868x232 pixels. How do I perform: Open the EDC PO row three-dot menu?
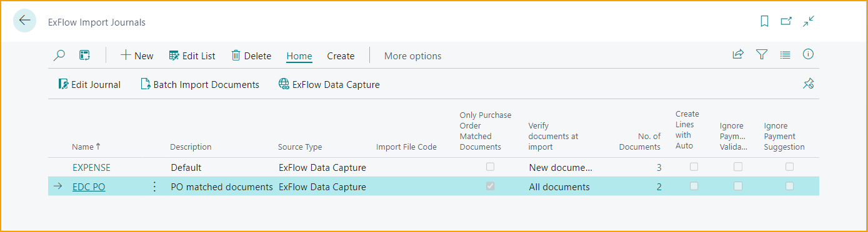click(x=154, y=186)
